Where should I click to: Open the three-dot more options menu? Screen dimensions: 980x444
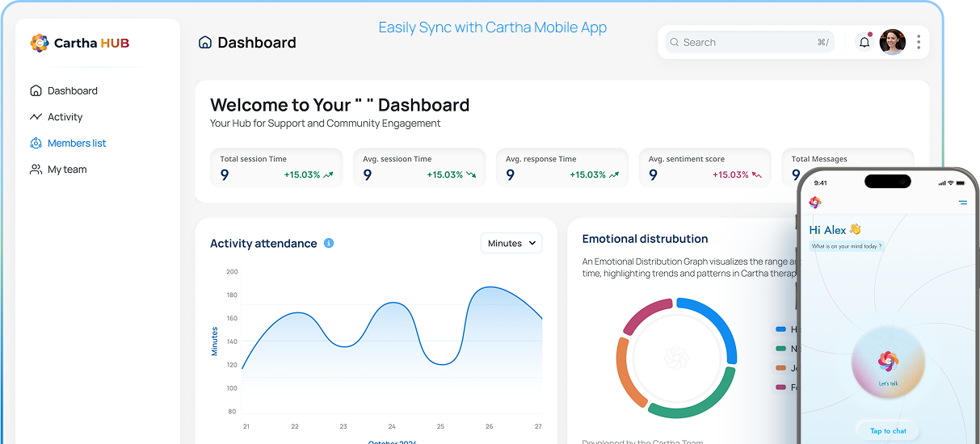click(919, 42)
